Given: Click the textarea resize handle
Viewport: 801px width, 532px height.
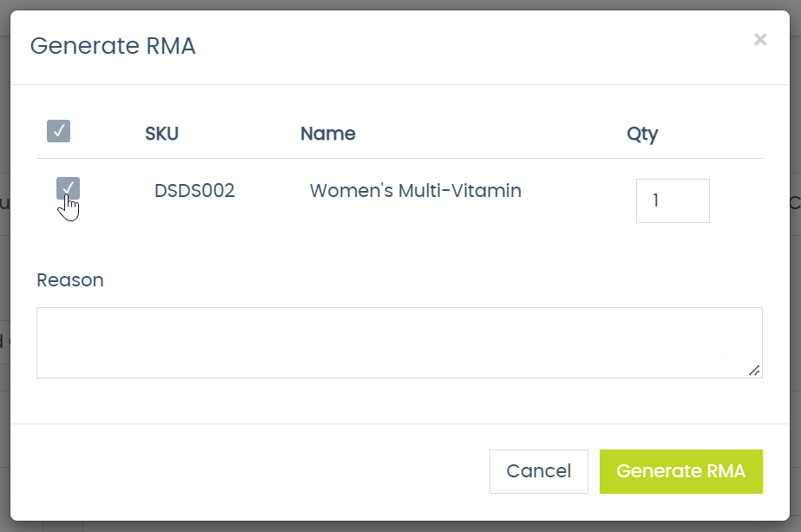Looking at the screenshot, I should 753,371.
